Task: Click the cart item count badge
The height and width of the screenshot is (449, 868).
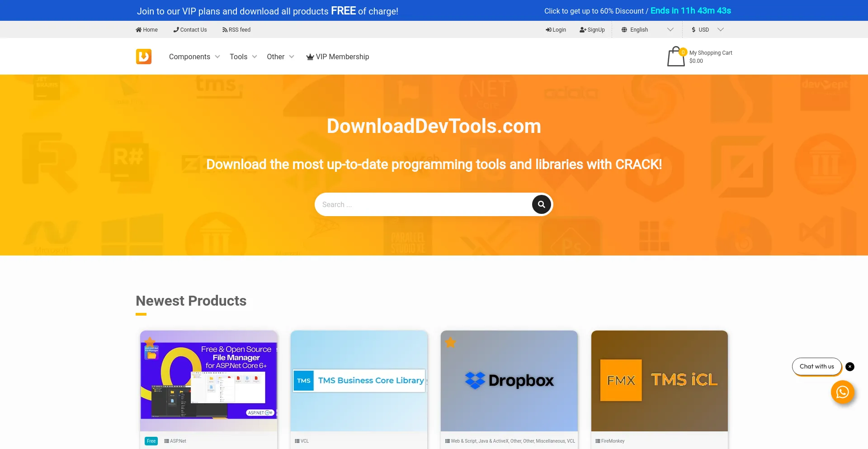Action: (x=683, y=52)
